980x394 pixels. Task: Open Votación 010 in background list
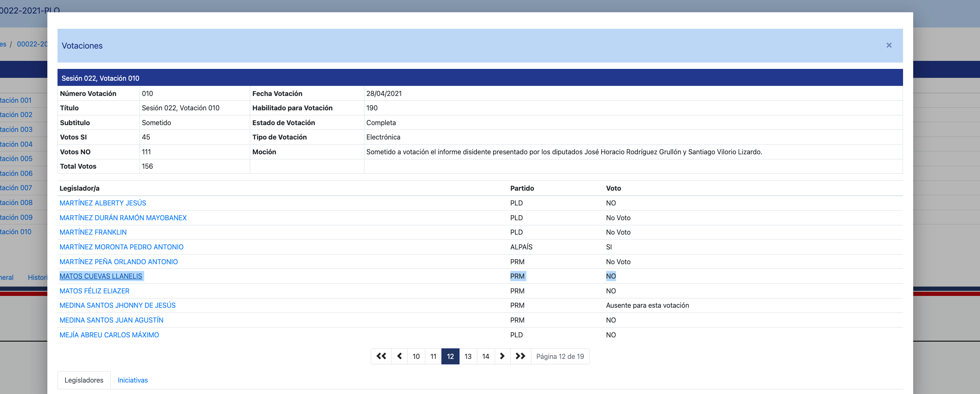16,232
